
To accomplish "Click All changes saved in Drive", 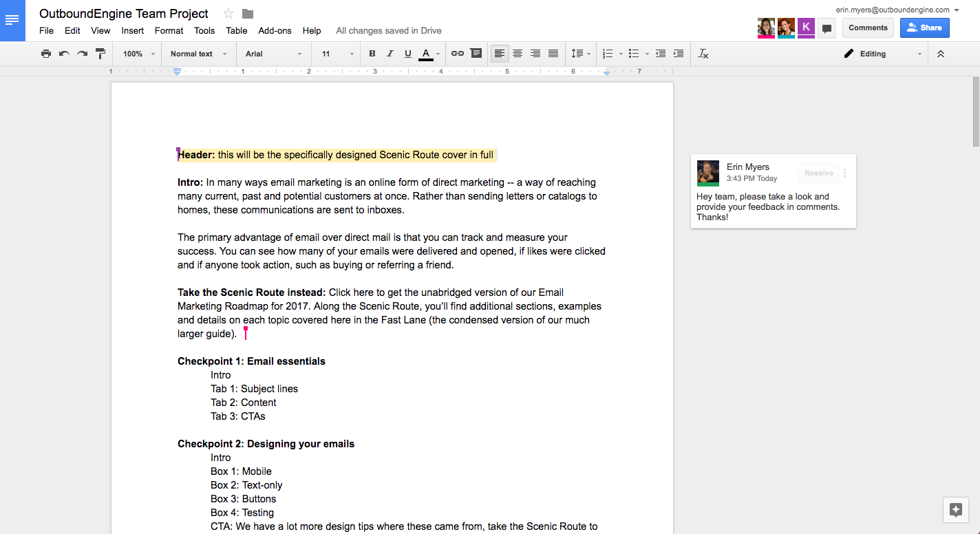I will 389,30.
